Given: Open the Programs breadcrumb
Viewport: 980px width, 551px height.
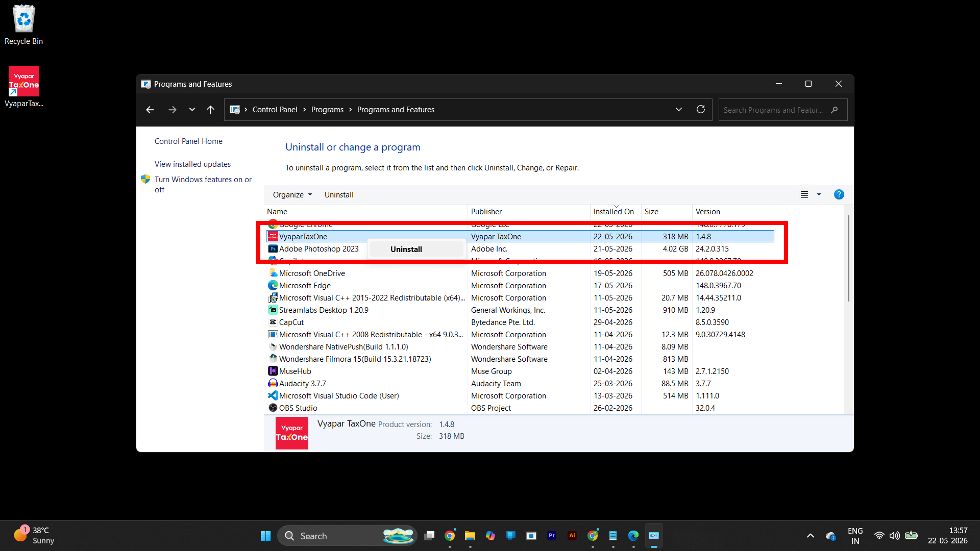Looking at the screenshot, I should tap(327, 110).
